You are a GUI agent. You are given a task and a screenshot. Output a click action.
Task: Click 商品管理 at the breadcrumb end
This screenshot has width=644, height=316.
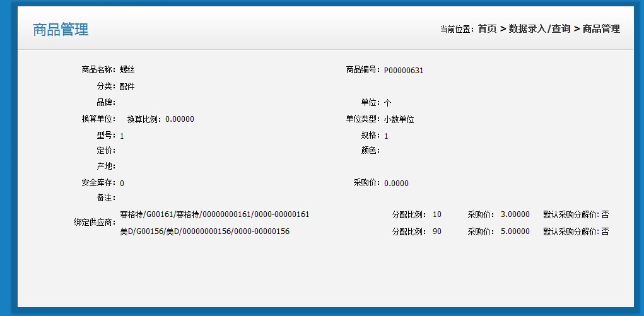600,29
